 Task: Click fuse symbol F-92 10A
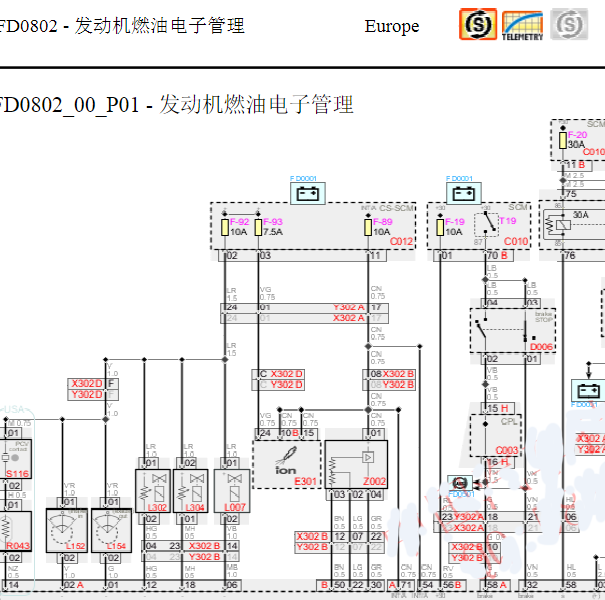(x=225, y=227)
